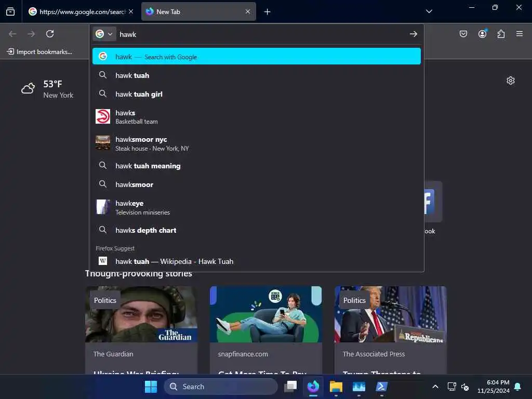Expand the list all tabs chevron
The height and width of the screenshot is (399, 532).
[x=429, y=11]
